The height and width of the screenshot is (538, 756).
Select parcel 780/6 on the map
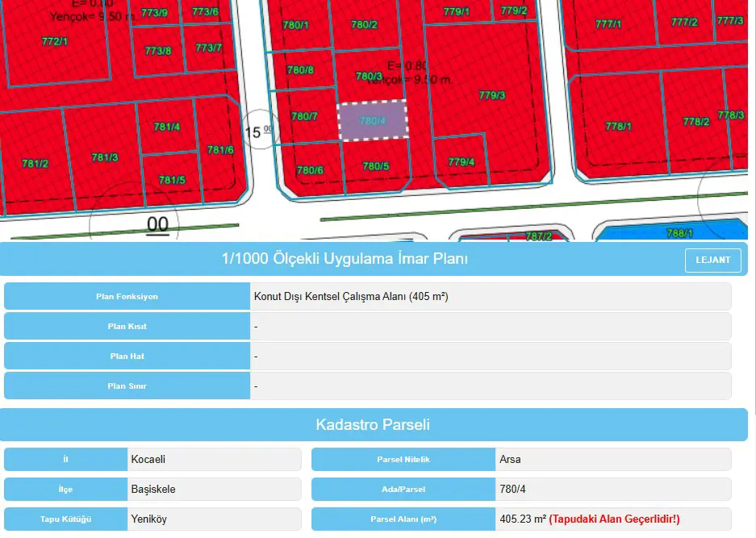click(x=310, y=170)
